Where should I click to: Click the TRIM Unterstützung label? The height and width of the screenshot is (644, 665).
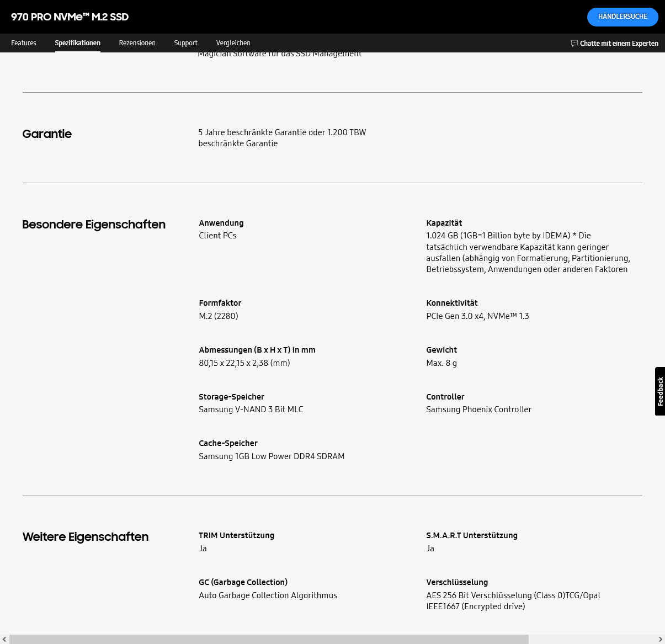point(236,535)
